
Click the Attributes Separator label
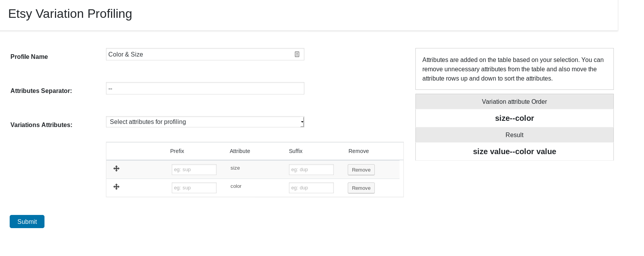[41, 91]
